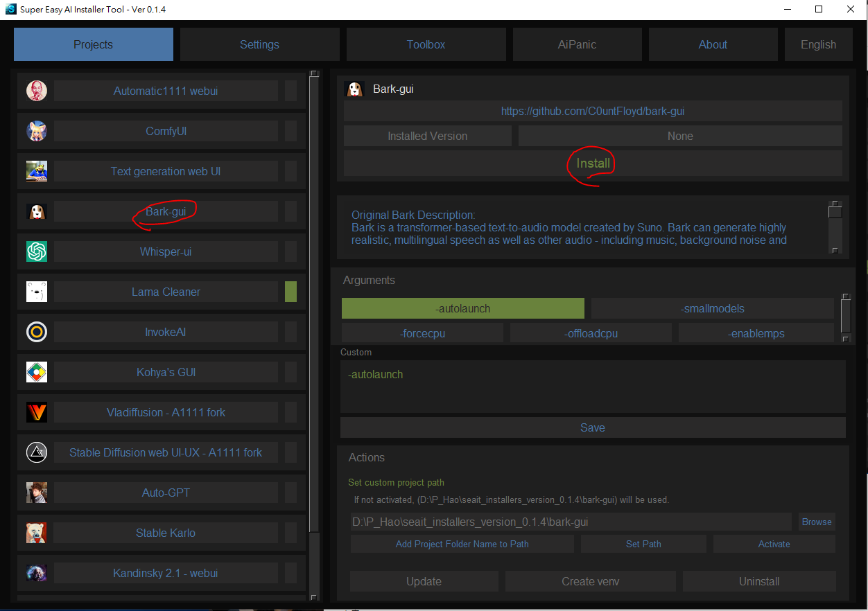Screen dimensions: 868x611
Task: Open the Toolbox tab
Action: (x=426, y=44)
